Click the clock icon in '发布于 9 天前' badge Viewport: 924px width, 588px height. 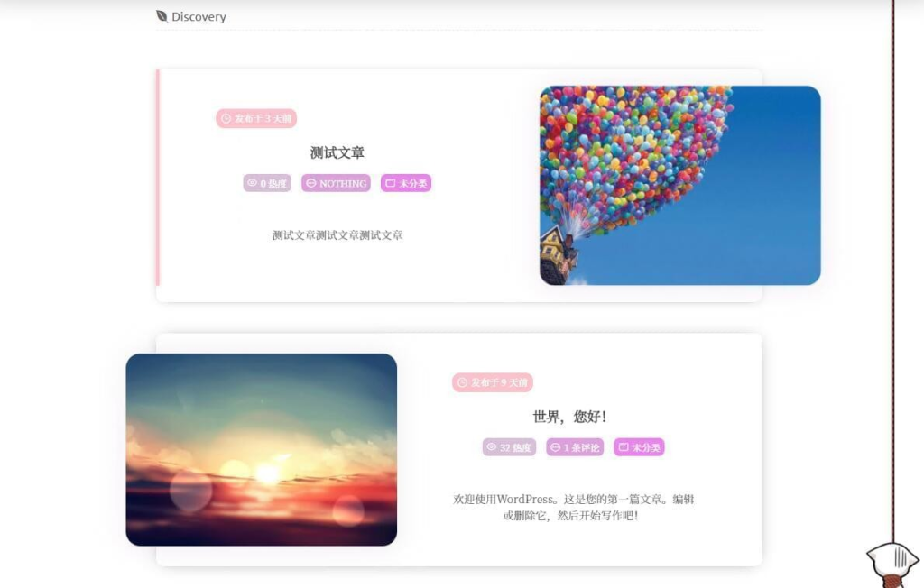[462, 383]
